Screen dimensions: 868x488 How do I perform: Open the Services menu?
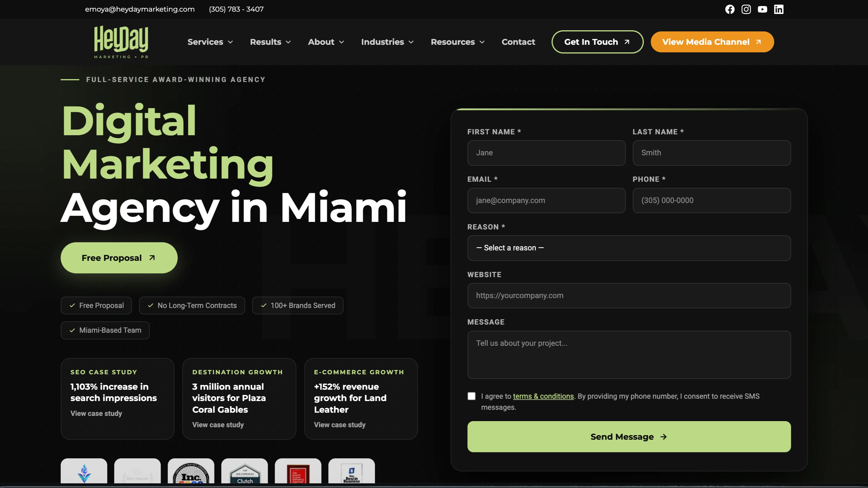(210, 42)
